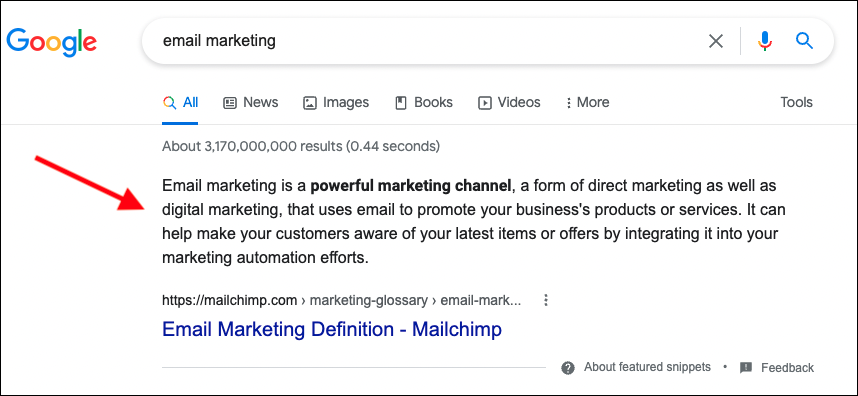Open the All results tab
Image resolution: width=858 pixels, height=396 pixels.
(x=181, y=102)
